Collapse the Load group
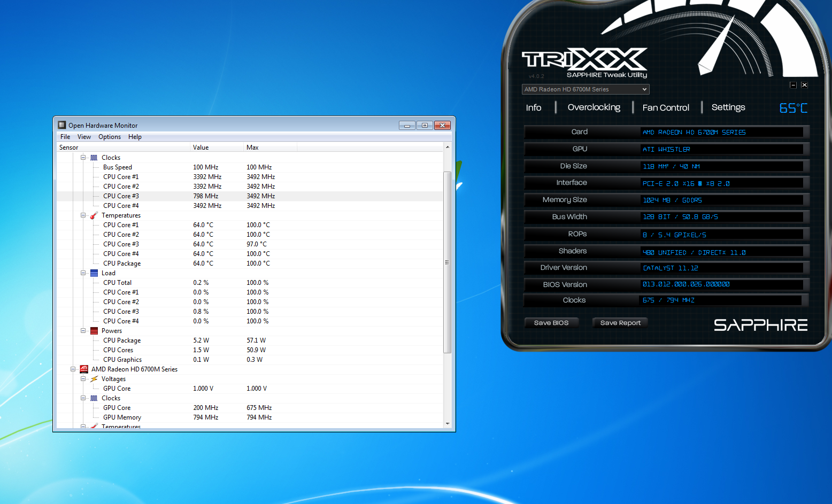 (x=83, y=273)
